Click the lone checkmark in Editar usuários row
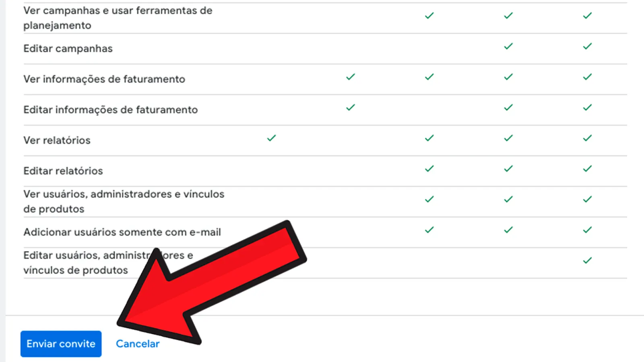Image resolution: width=644 pixels, height=362 pixels. [588, 260]
